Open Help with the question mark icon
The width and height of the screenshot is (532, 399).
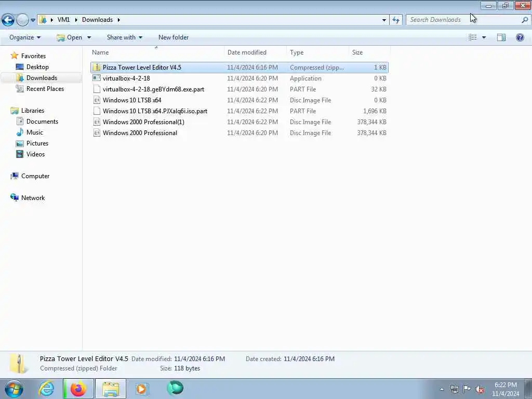(520, 37)
